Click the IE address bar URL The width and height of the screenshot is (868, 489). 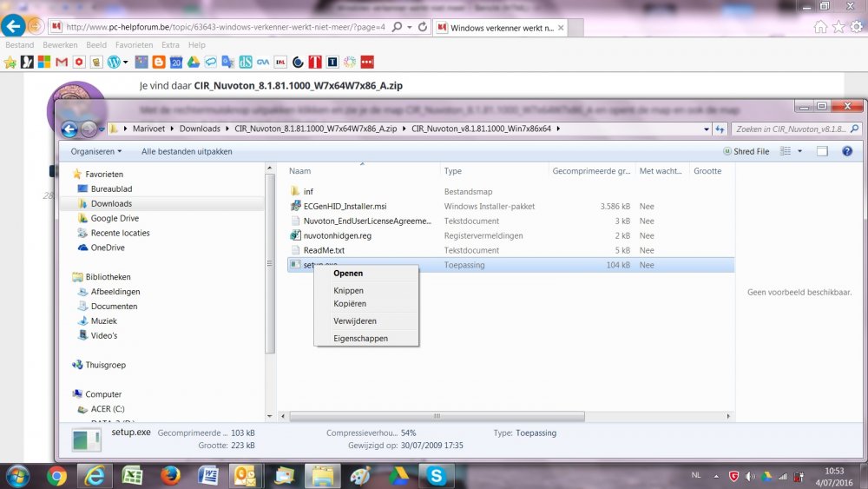(x=226, y=27)
